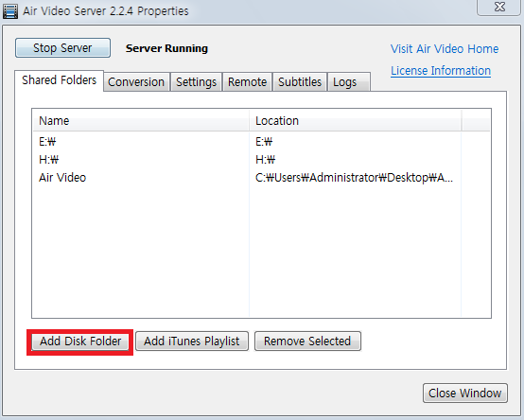
Task: Open the License Information link
Action: (x=441, y=71)
